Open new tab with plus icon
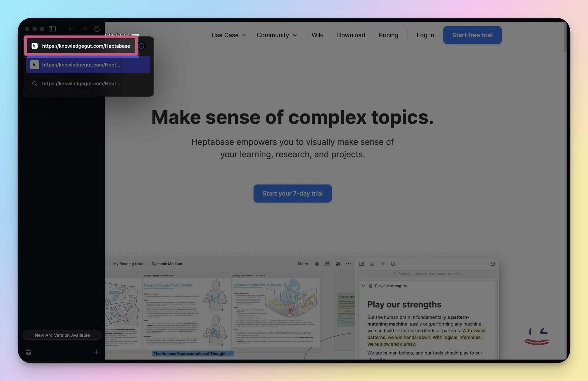 coord(96,352)
